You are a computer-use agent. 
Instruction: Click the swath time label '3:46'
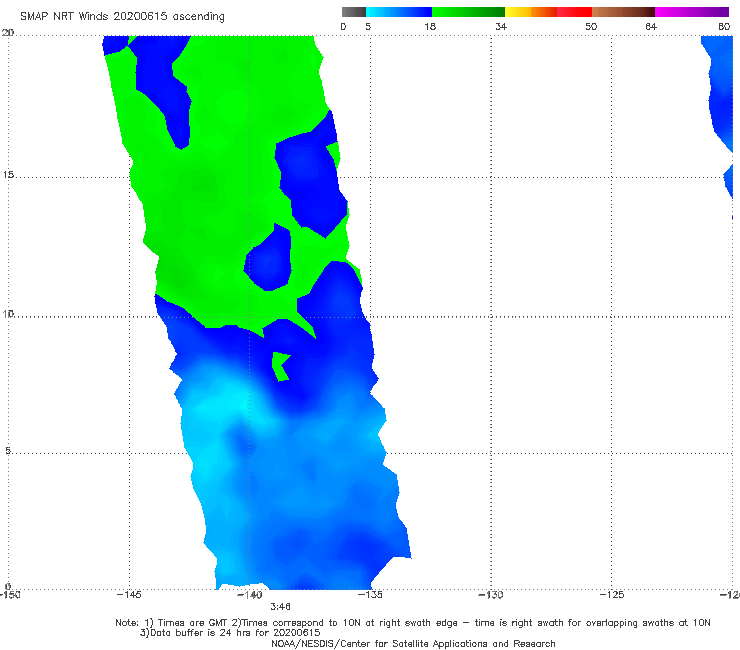point(280,607)
